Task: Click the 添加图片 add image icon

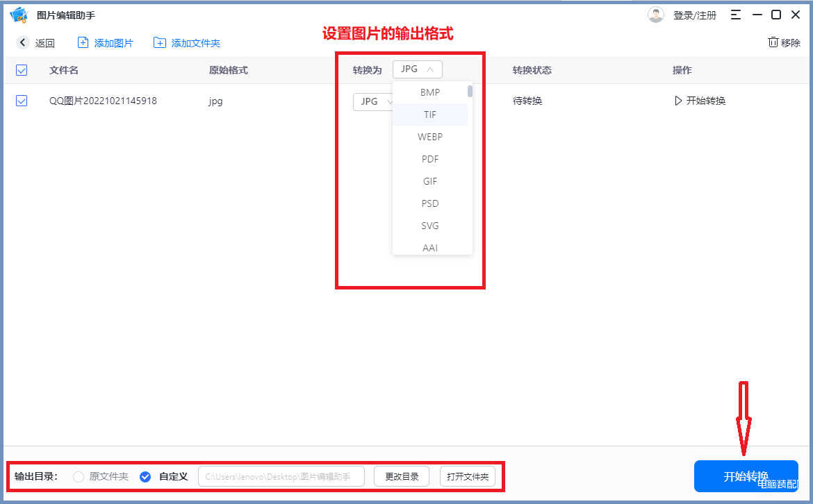Action: pos(83,43)
